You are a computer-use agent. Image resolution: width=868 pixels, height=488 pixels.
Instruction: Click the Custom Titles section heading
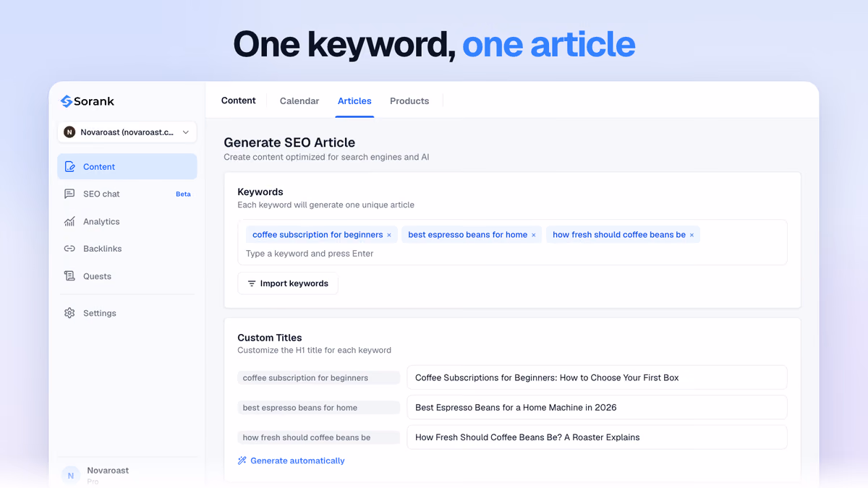tap(270, 338)
